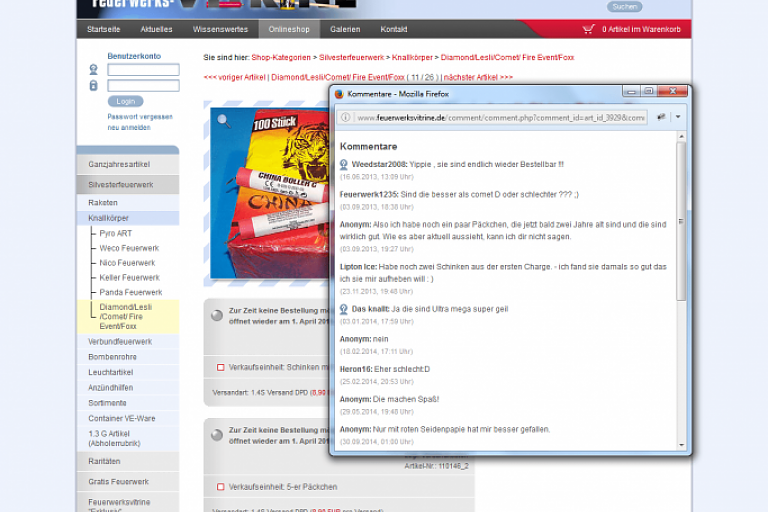This screenshot has height=512, width=768.
Task: Open the Aktuelles menu item
Action: click(x=156, y=29)
